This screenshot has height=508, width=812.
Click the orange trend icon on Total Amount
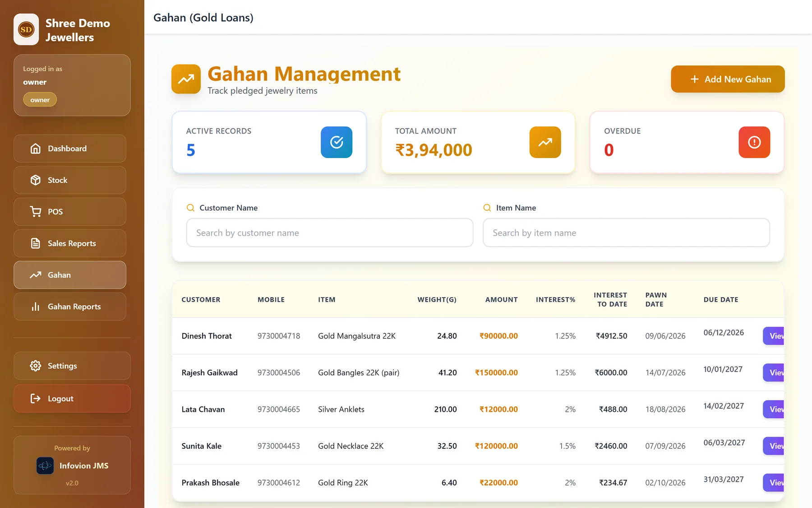545,142
